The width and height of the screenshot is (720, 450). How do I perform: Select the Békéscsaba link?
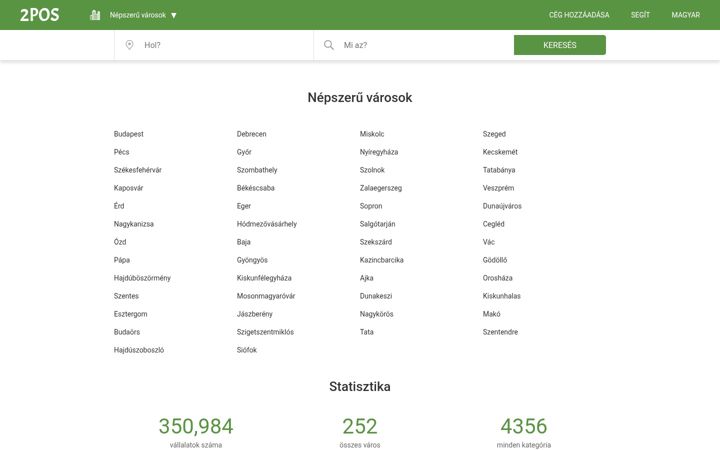[x=256, y=188]
